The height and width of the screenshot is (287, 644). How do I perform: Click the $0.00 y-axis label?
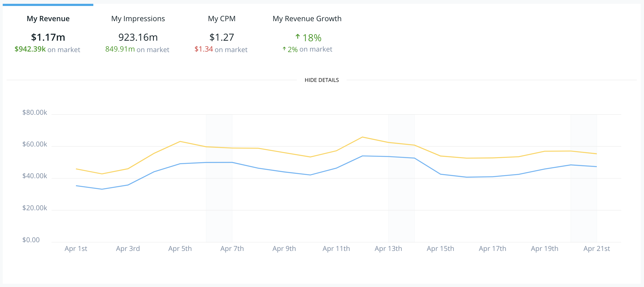point(31,240)
